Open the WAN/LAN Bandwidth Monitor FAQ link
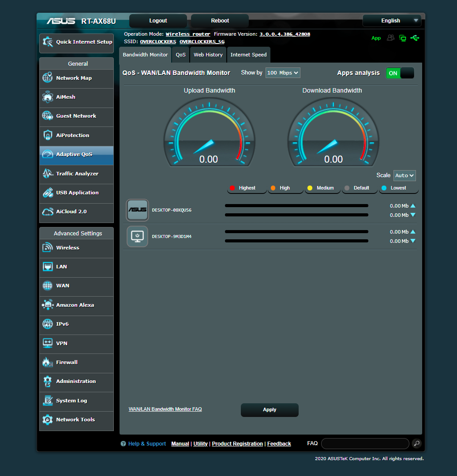Viewport: 457px width, 476px height. [165, 409]
